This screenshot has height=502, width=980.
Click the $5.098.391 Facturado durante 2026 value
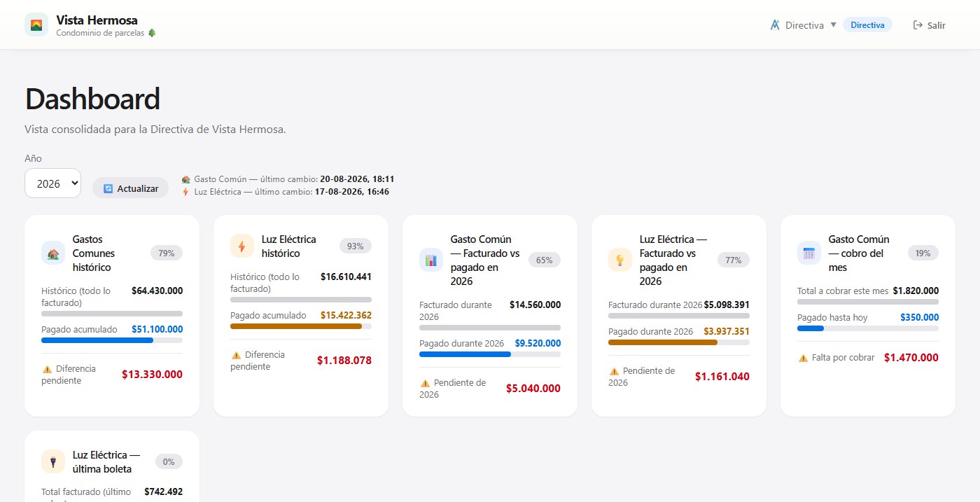[x=727, y=305]
